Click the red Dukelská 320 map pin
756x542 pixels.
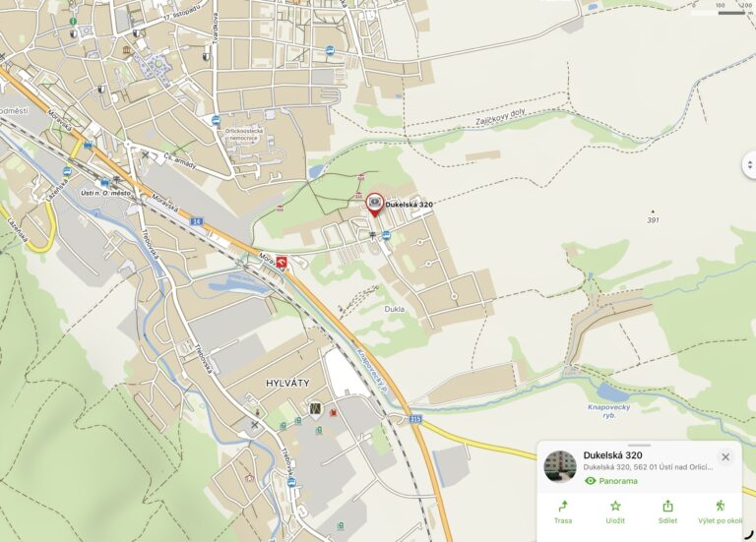tap(375, 204)
